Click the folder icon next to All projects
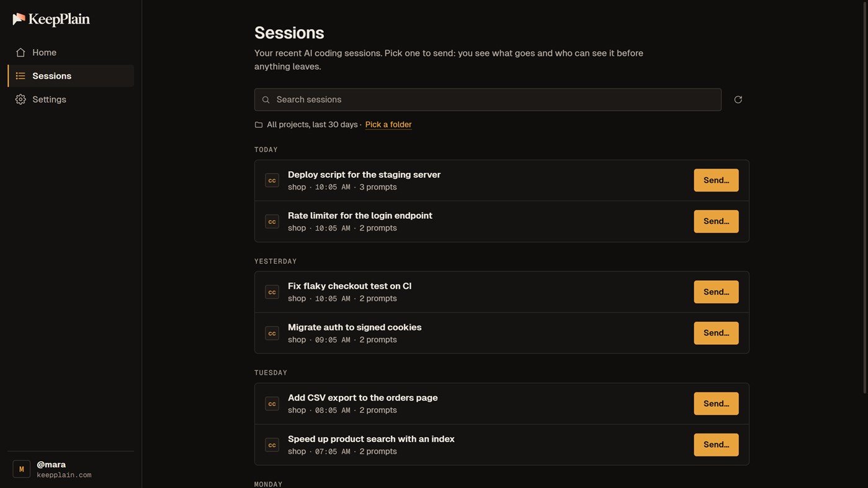The image size is (868, 488). (x=259, y=125)
